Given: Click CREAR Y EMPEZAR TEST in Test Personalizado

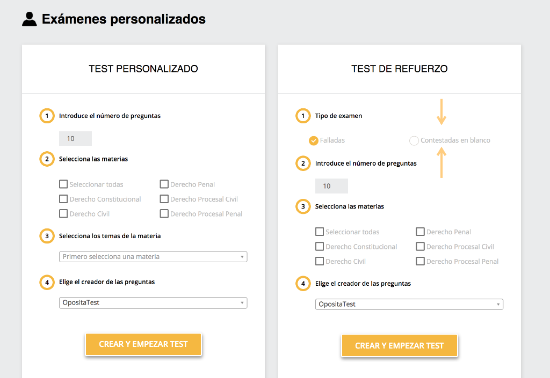Looking at the screenshot, I should (x=143, y=344).
